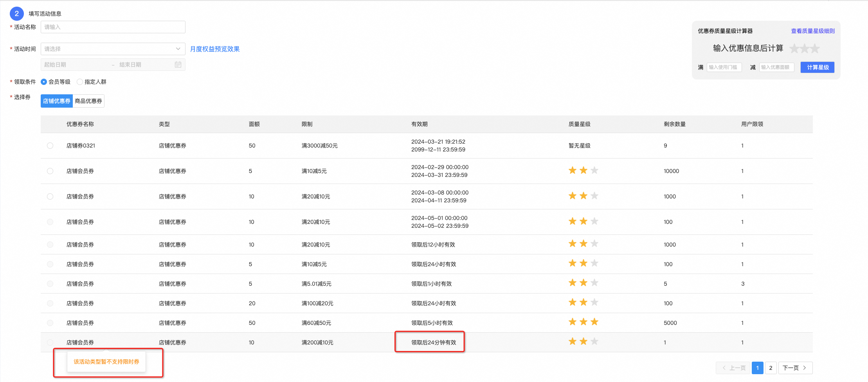Select radio for coupon with 10000 remaining
Viewport: 868px width, 382px height.
point(50,171)
